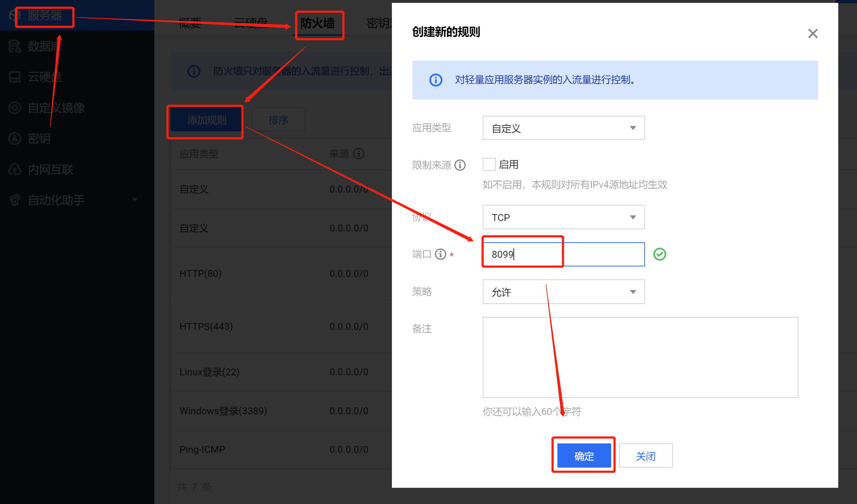Open the 应用类型 dropdown showing 自定义
The height and width of the screenshot is (504, 857).
tap(564, 128)
